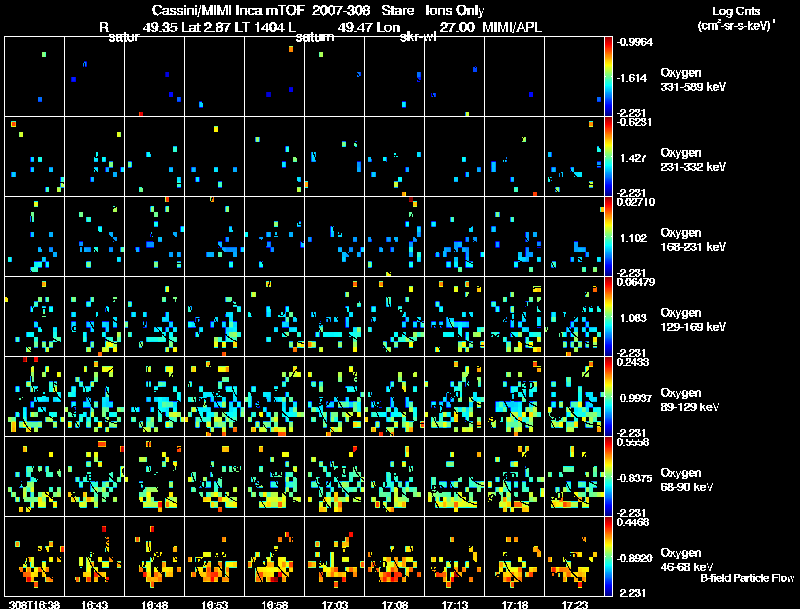The image size is (800, 609).
Task: Click the '0.4468' color scale value
Action: click(x=632, y=522)
